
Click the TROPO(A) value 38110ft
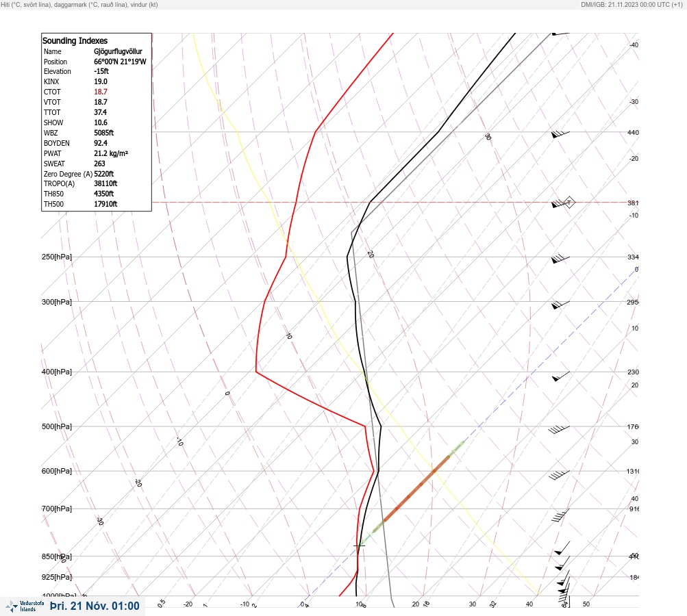tap(105, 183)
